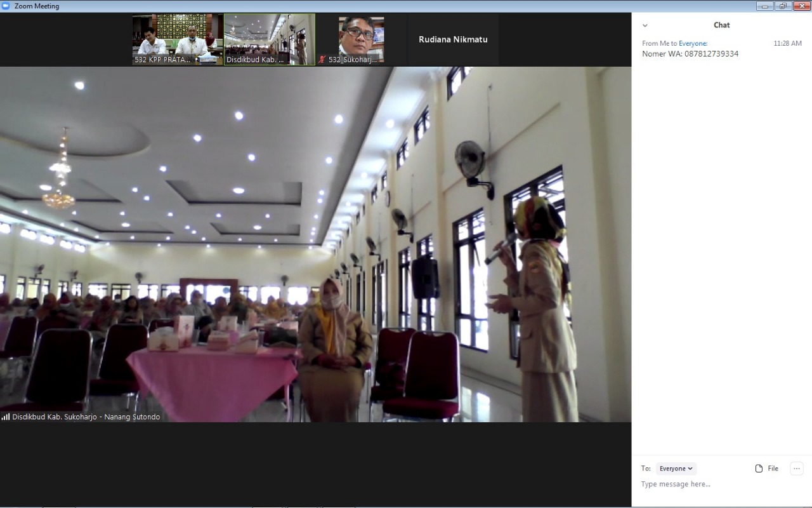812x508 pixels.
Task: Select the 532_Sukoharjo participant thumbnail
Action: [361, 39]
